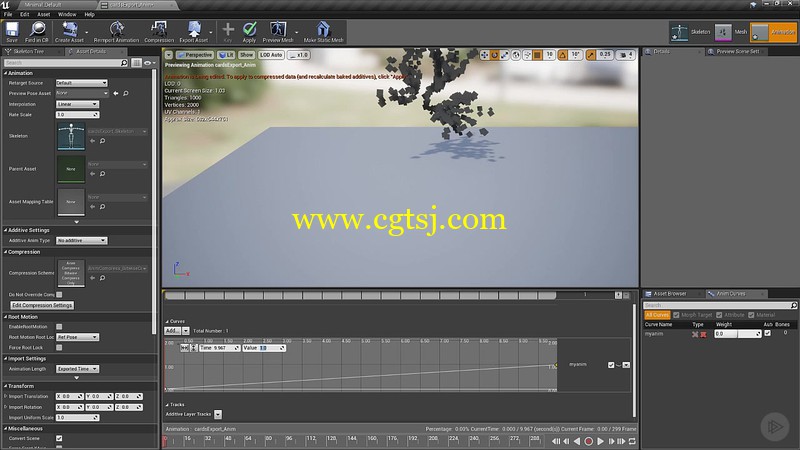Click the Preview Mesh icon
This screenshot has height=450, width=800.
[278, 32]
